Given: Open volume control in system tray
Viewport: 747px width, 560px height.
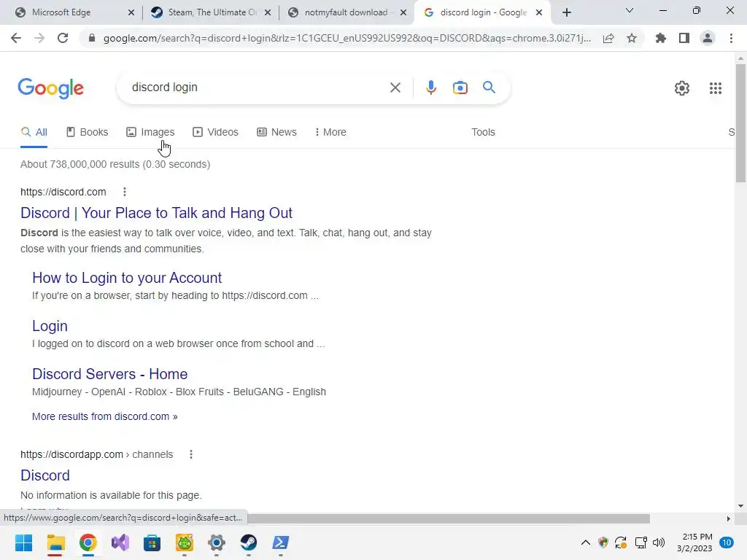Looking at the screenshot, I should 659,542.
